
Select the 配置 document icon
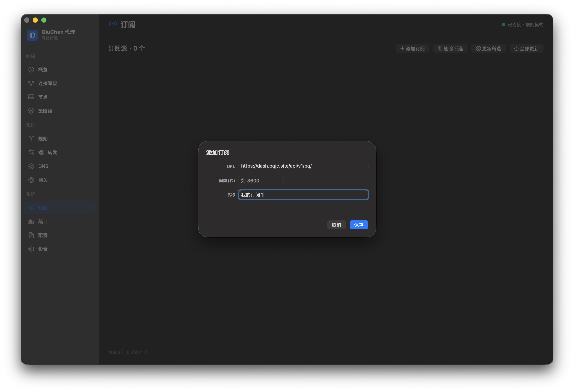[31, 235]
